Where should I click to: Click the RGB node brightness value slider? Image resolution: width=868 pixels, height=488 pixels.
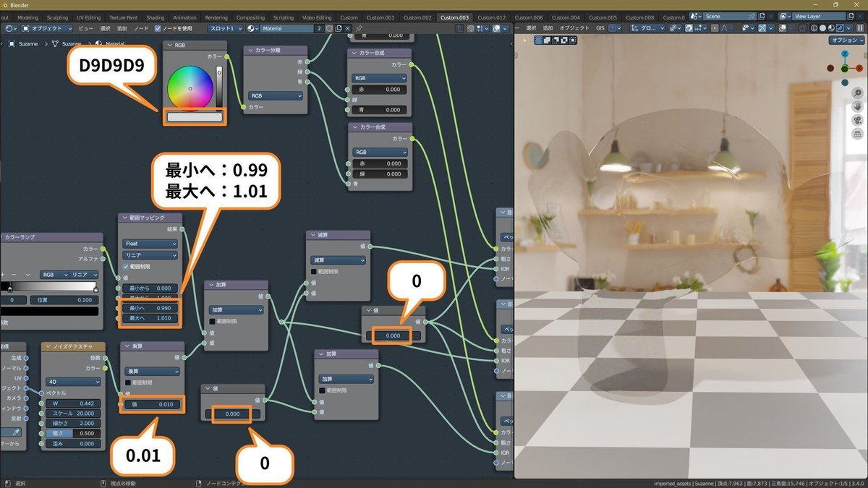pyautogui.click(x=220, y=87)
